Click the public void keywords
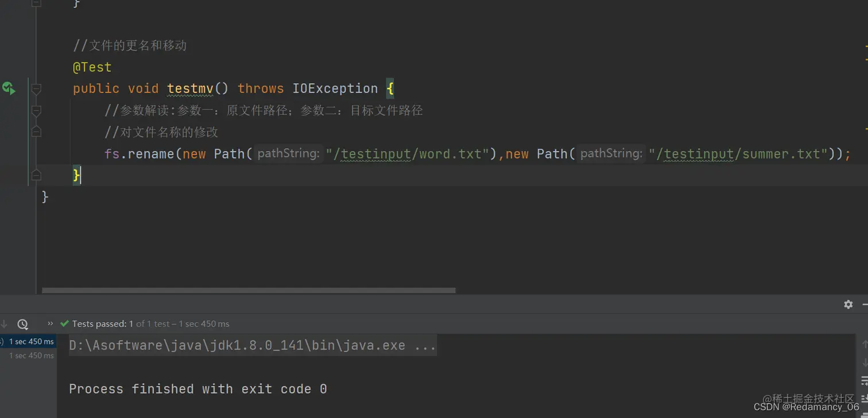The image size is (868, 418). pos(115,88)
